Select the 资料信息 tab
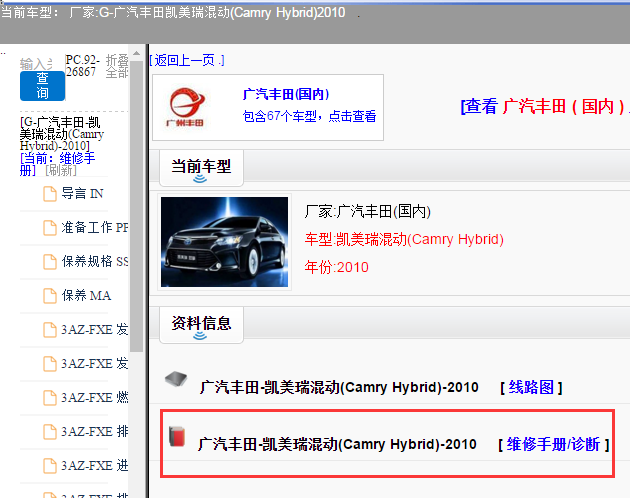630x498 pixels. pyautogui.click(x=201, y=325)
